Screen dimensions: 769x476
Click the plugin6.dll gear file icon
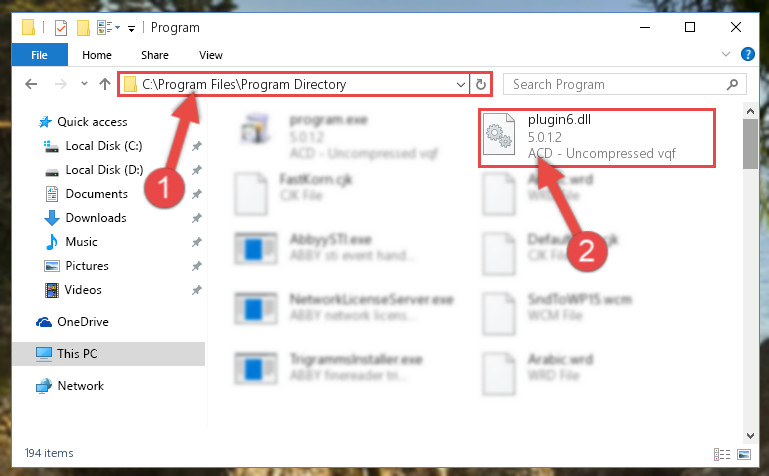[x=499, y=134]
